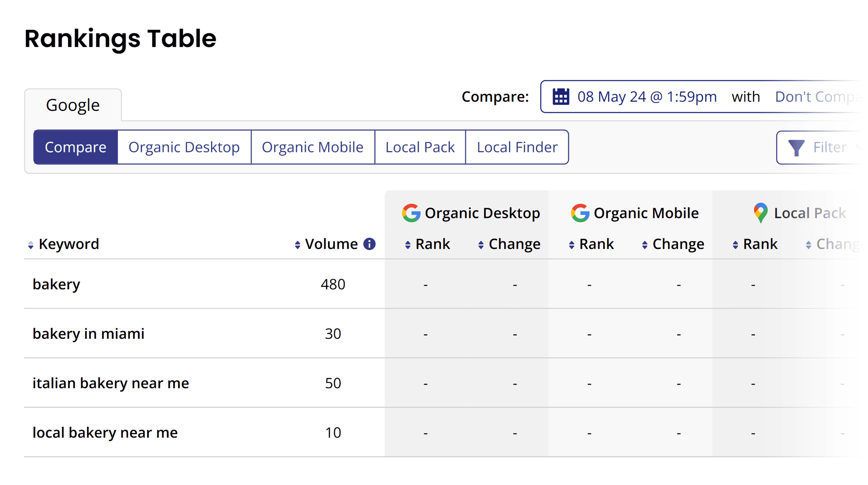Switch to the Google tab

click(73, 104)
